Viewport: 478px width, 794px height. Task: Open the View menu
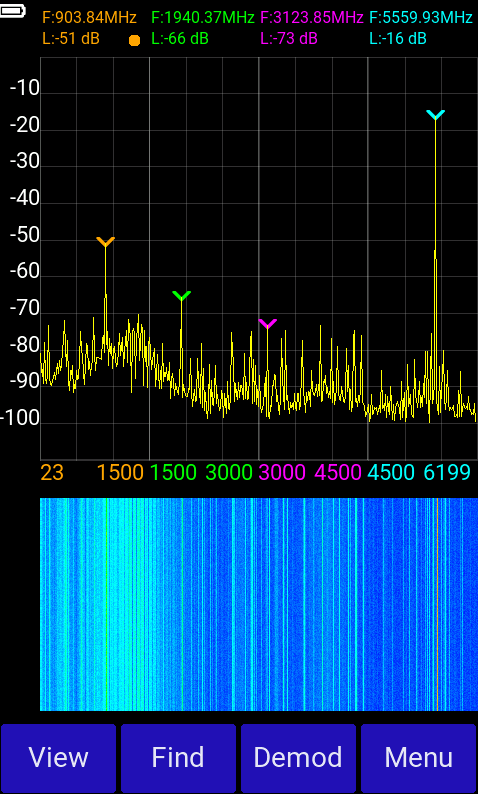[59, 758]
